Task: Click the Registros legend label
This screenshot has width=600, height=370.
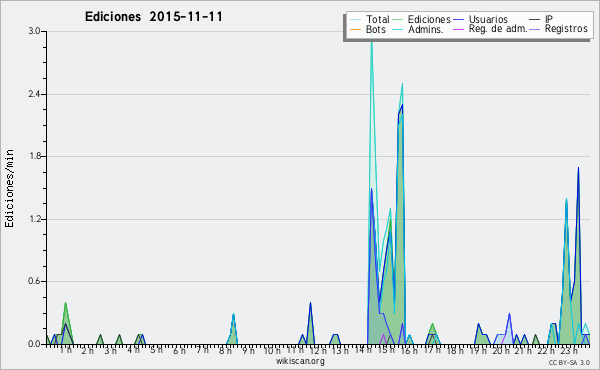Action: [x=566, y=29]
